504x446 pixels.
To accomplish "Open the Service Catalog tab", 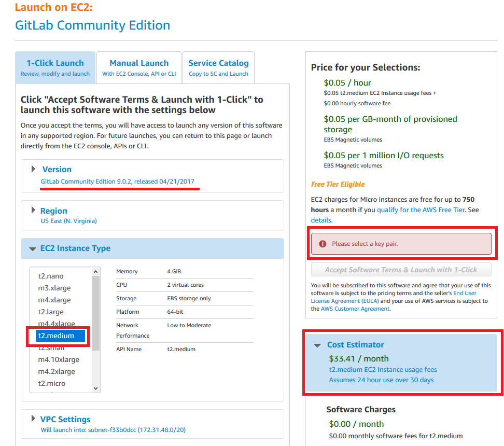I will [x=218, y=67].
